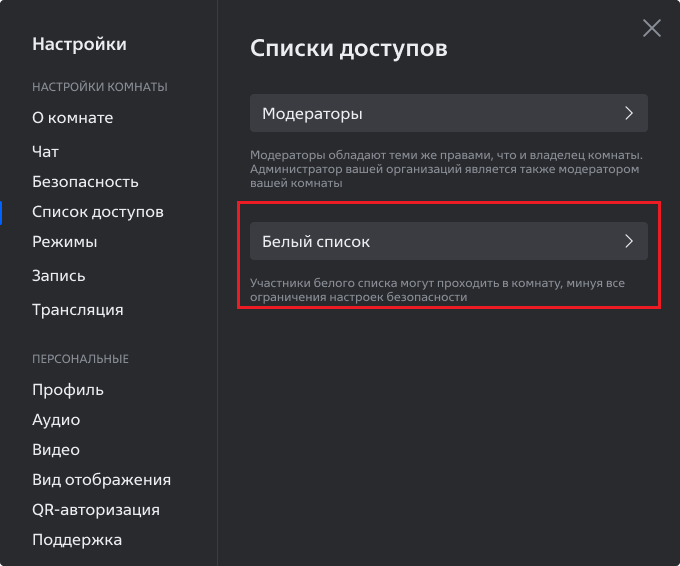This screenshot has height=566, width=680.
Task: Select the Список доступов sidebar item
Action: (x=98, y=212)
